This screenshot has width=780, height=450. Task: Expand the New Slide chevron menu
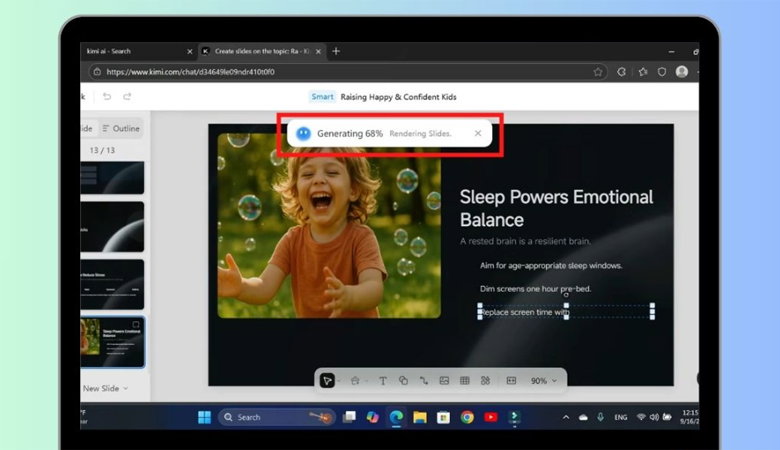(125, 388)
